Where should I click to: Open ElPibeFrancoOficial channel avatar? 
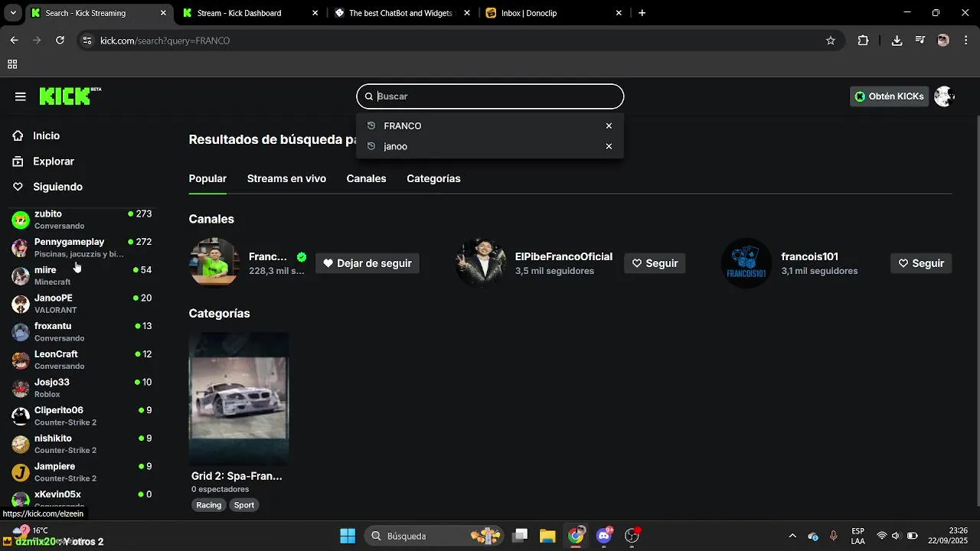[x=481, y=262]
